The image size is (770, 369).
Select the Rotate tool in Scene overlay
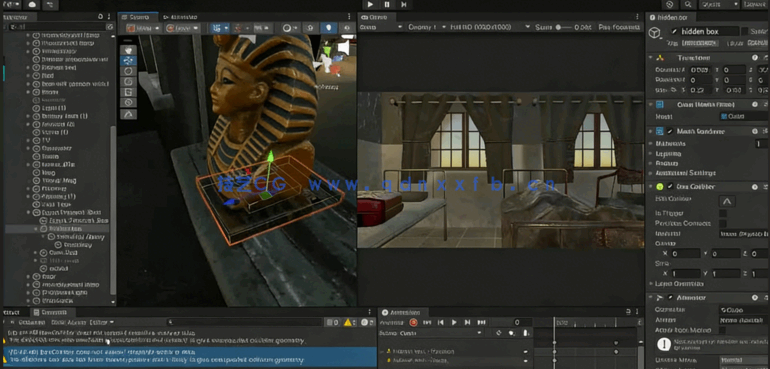click(129, 71)
